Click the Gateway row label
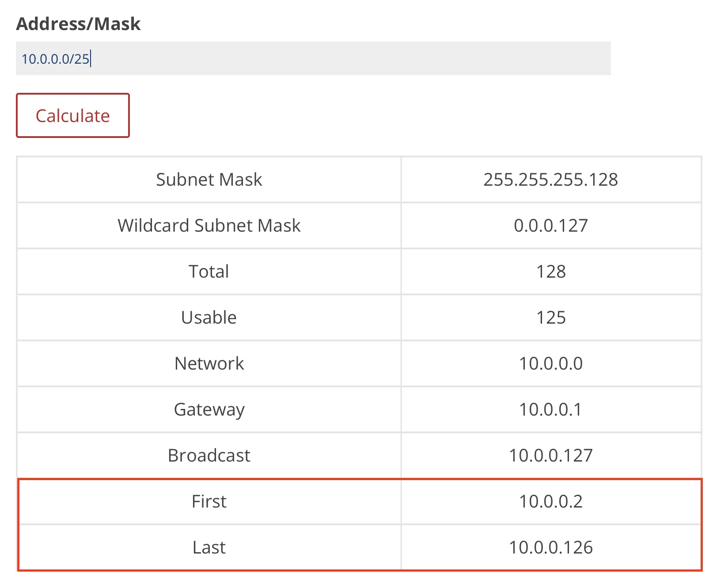 [x=209, y=409]
